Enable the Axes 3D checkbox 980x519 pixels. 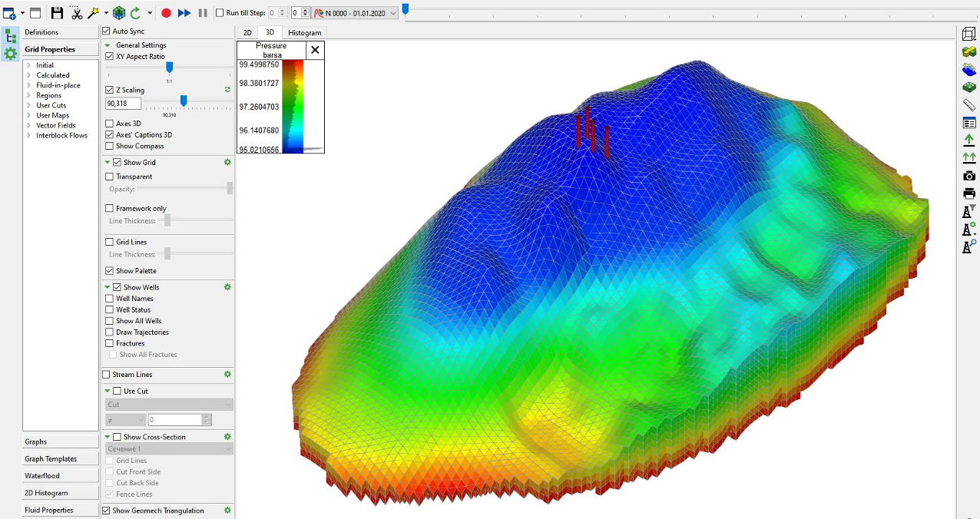point(109,124)
